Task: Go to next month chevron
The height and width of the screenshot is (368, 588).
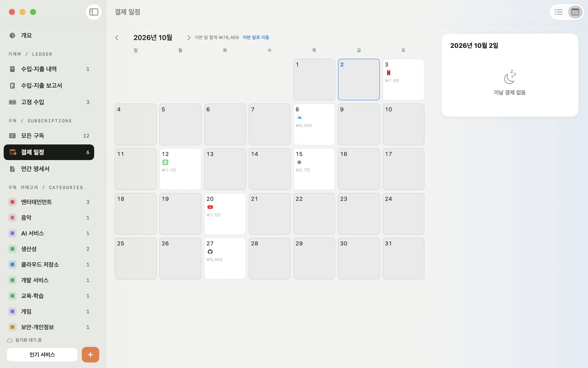Action: point(189,37)
